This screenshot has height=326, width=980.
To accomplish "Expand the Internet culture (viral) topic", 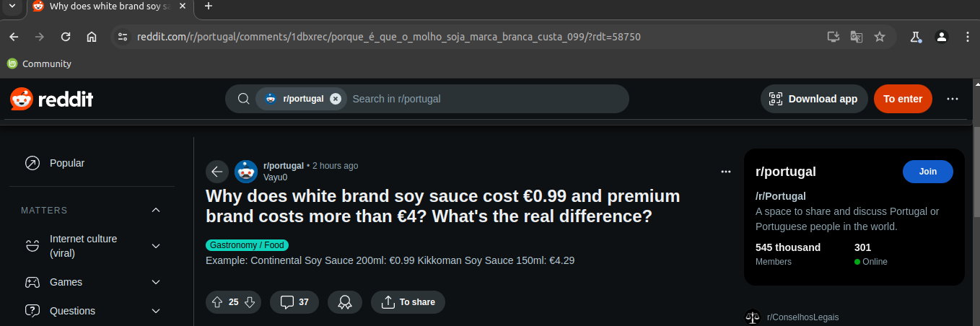I will pos(156,246).
